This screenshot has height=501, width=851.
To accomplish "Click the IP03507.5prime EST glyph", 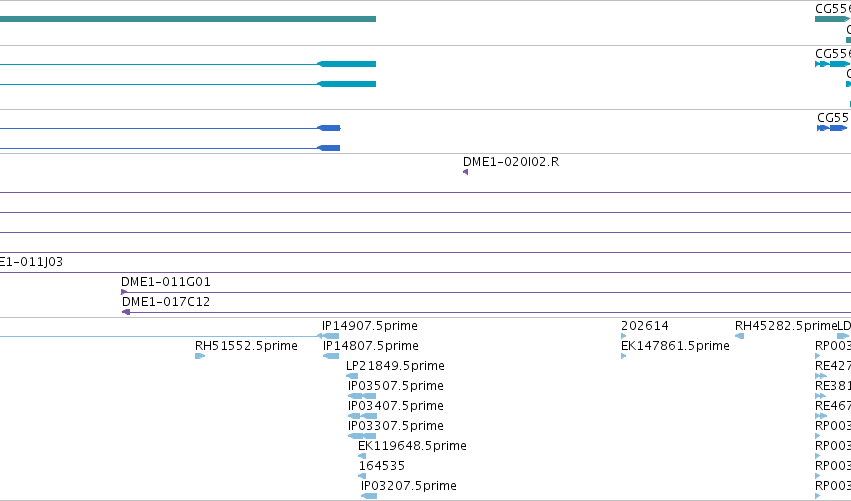I will [362, 396].
